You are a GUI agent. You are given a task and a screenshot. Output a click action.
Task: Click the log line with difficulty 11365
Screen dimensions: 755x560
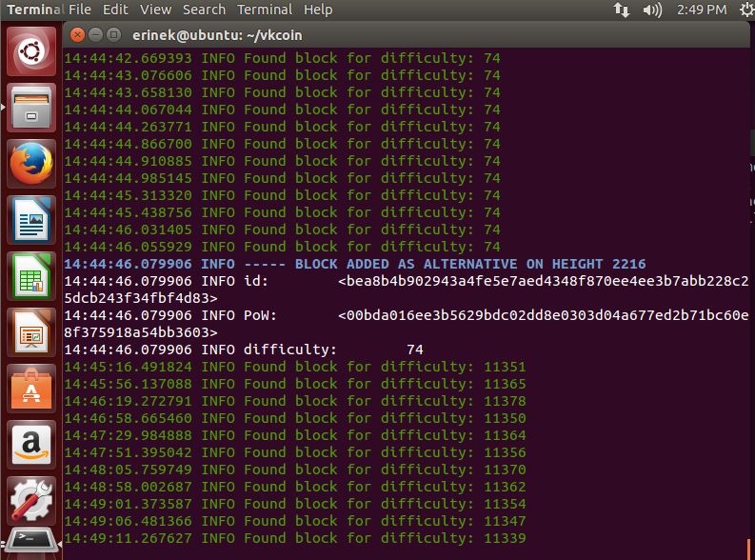click(x=295, y=384)
